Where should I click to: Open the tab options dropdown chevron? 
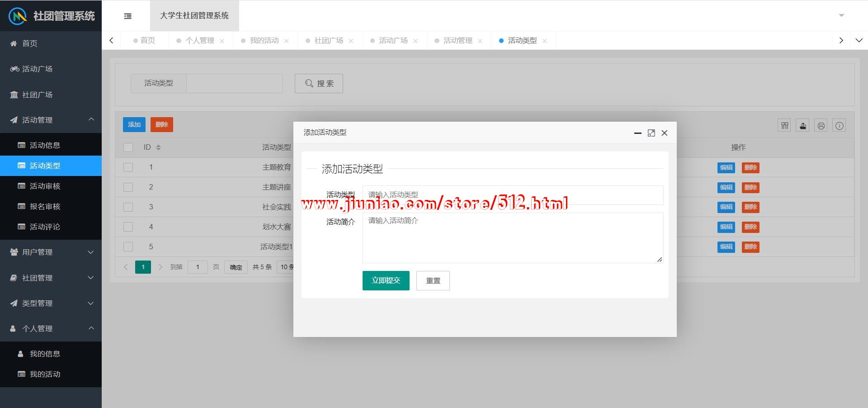point(859,40)
